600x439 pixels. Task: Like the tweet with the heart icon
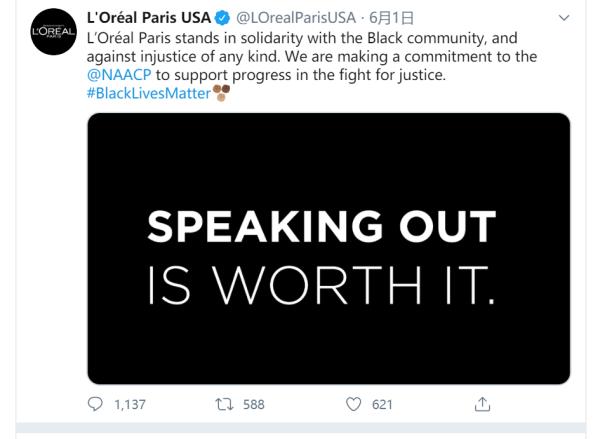(353, 404)
